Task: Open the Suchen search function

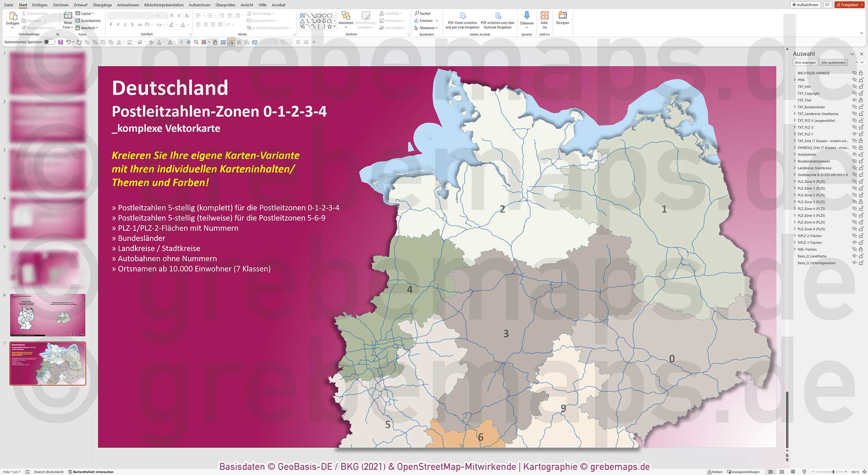Action: pos(423,13)
